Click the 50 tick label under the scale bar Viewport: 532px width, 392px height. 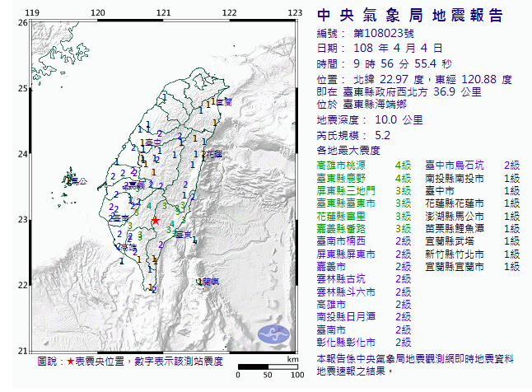click(268, 375)
